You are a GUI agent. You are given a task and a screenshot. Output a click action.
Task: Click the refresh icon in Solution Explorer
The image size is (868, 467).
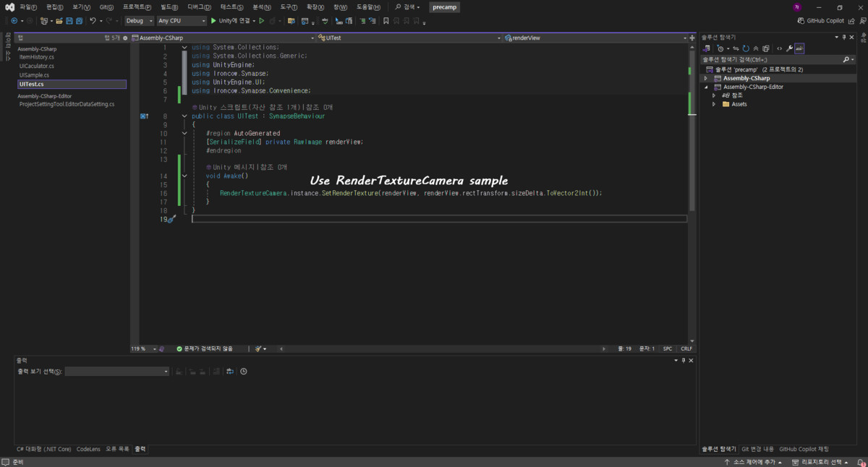pyautogui.click(x=745, y=48)
